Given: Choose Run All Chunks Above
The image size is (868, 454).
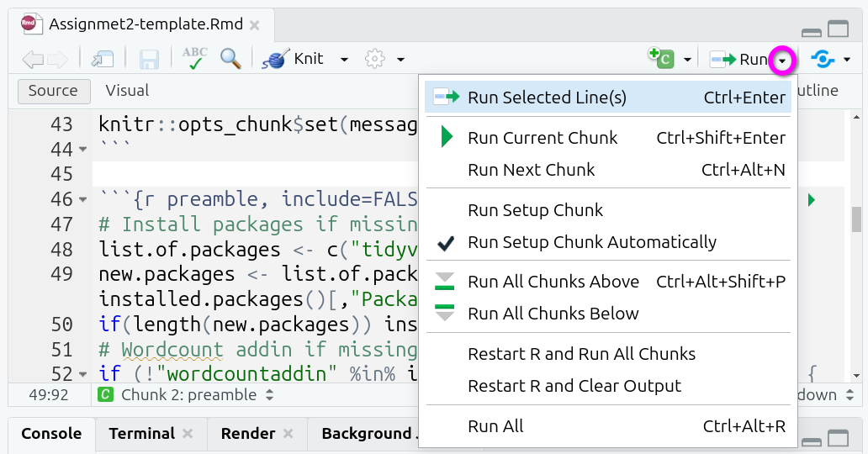Looking at the screenshot, I should pos(608,282).
